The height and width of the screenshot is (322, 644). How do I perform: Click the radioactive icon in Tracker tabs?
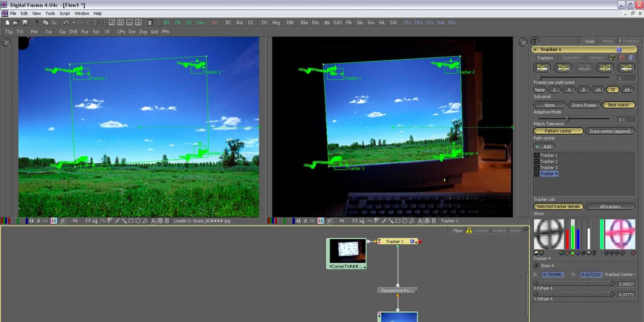tap(613, 58)
